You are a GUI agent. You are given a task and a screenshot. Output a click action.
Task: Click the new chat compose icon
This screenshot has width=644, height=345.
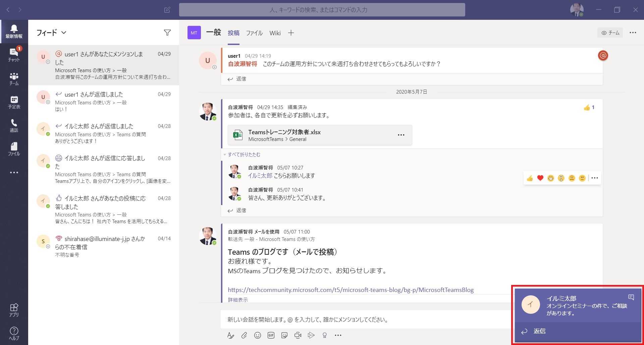(x=167, y=10)
